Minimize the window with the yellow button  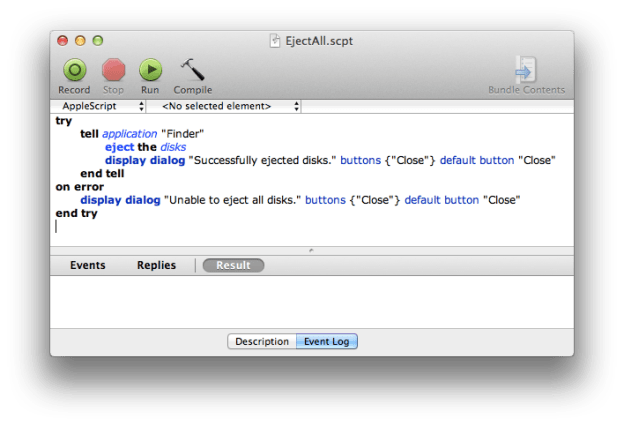80,41
